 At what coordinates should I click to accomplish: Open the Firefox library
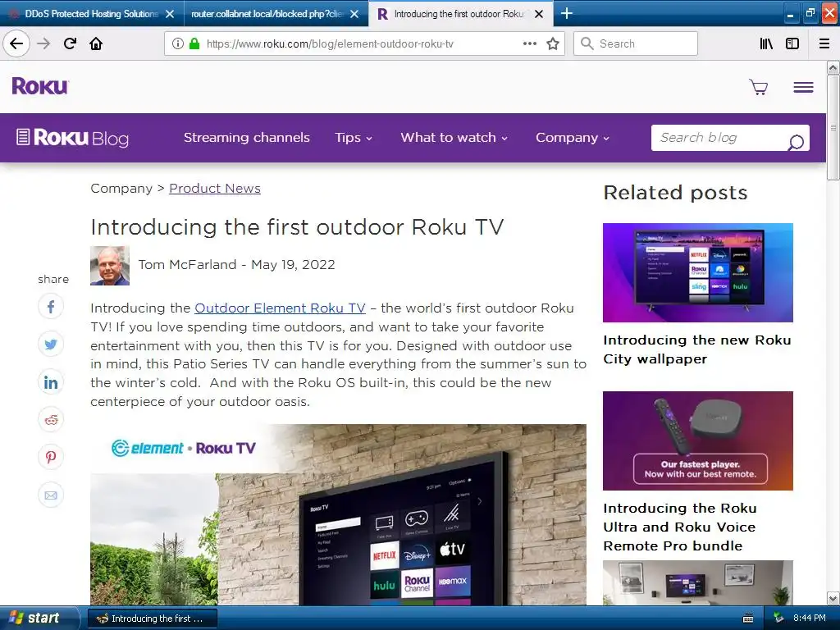click(x=766, y=43)
